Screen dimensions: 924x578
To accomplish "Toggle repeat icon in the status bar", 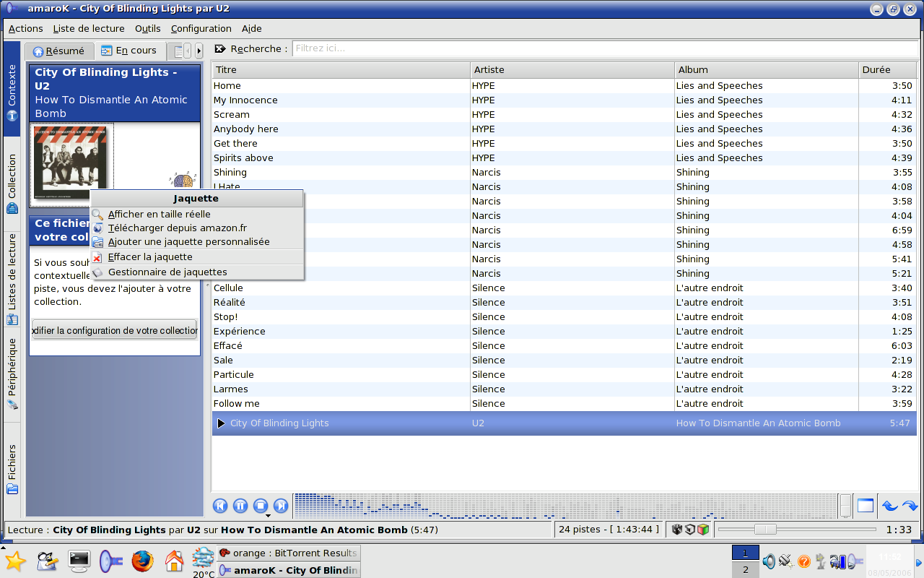I will click(690, 530).
